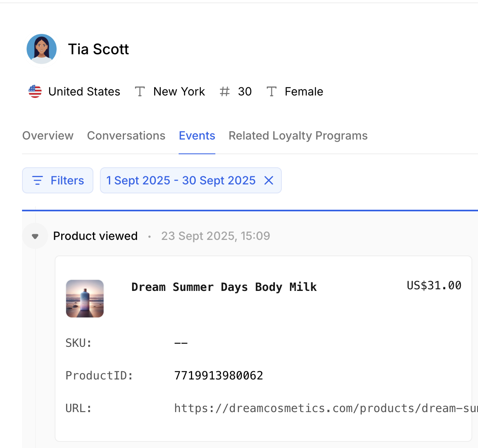Click the number hash icon beside 30
Viewport: 478px width, 448px height.
click(x=224, y=91)
